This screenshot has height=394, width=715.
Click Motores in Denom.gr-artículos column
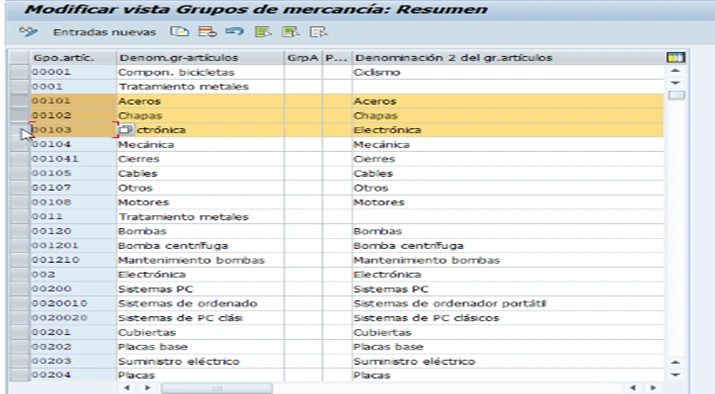[x=200, y=202]
